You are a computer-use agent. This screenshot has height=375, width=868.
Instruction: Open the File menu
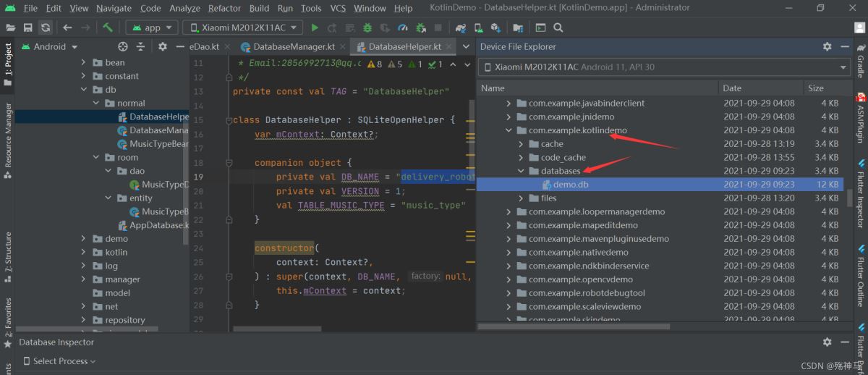30,8
